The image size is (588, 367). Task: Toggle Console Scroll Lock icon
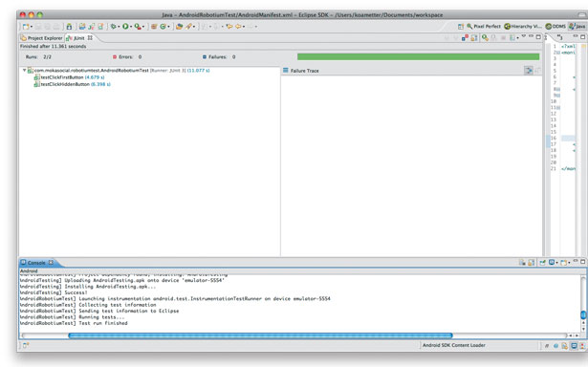(531, 263)
